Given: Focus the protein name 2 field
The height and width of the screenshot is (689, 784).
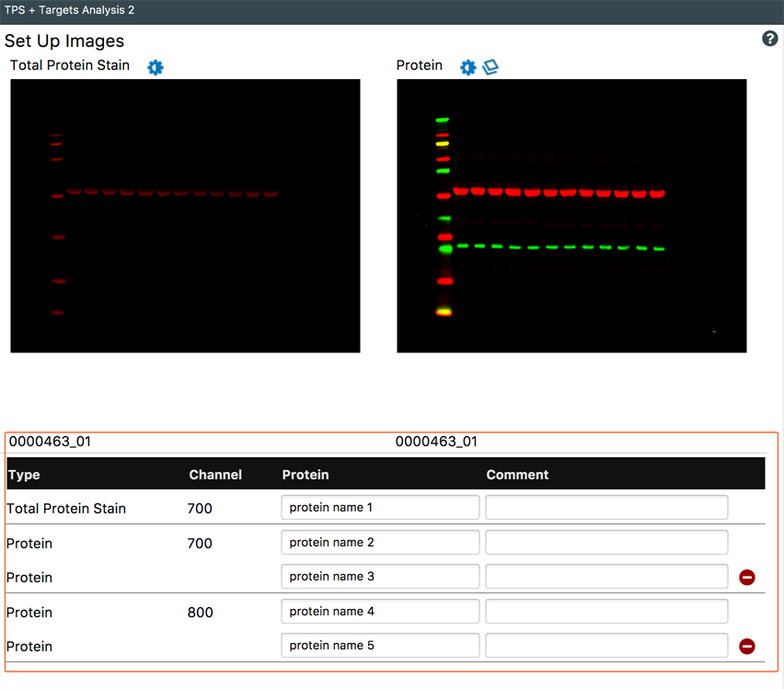Looking at the screenshot, I should tap(380, 543).
